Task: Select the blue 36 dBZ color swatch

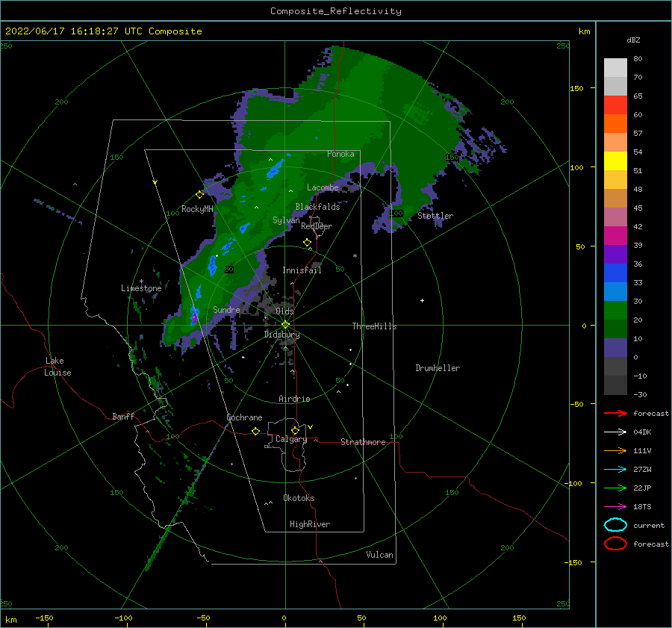Action: click(615, 273)
